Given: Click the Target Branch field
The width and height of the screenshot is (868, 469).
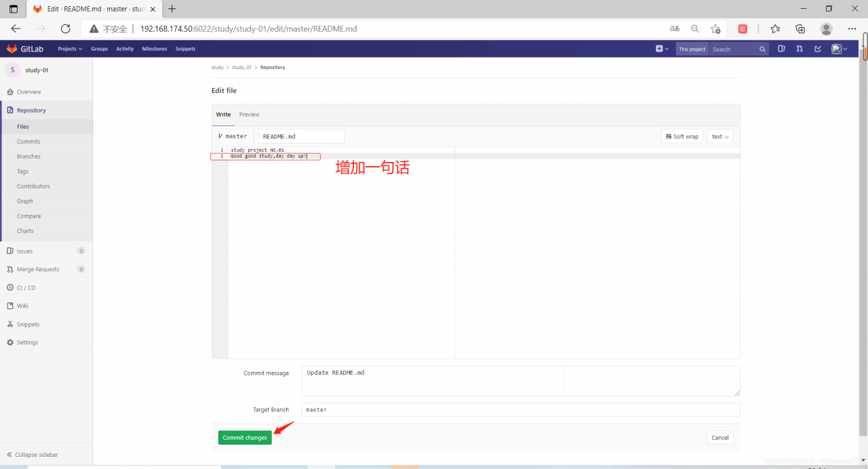Looking at the screenshot, I should click(x=520, y=410).
